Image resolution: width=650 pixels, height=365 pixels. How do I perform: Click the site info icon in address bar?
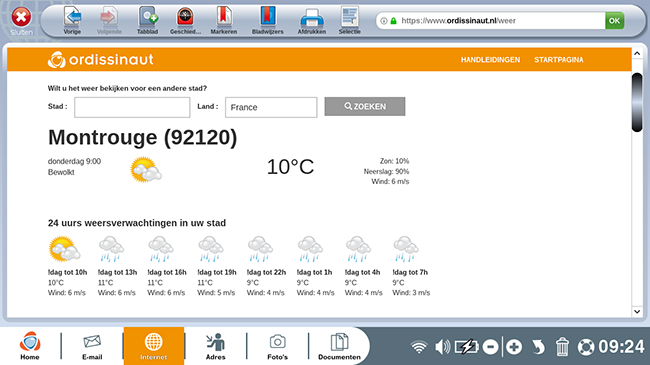[x=384, y=21]
